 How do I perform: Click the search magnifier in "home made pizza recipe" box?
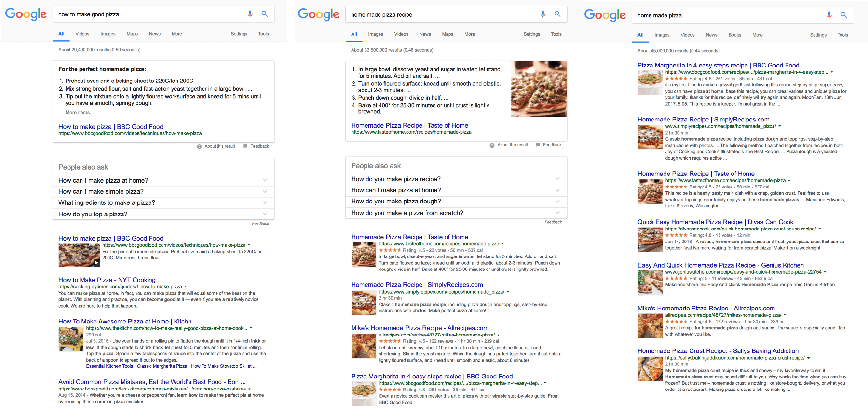pyautogui.click(x=557, y=14)
